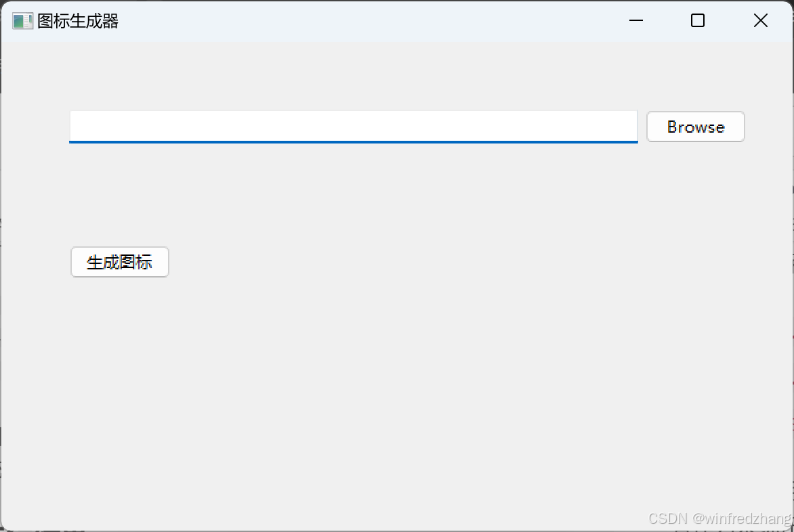Screen dimensions: 794x532
Task: Minimize the 图标生成器 window
Action: 635,21
